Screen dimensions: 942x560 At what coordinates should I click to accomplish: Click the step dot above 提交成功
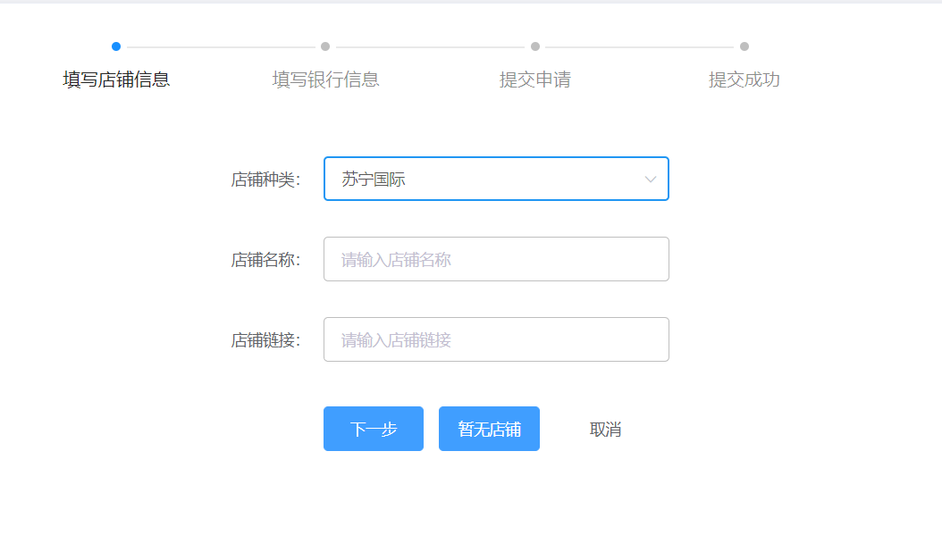743,46
